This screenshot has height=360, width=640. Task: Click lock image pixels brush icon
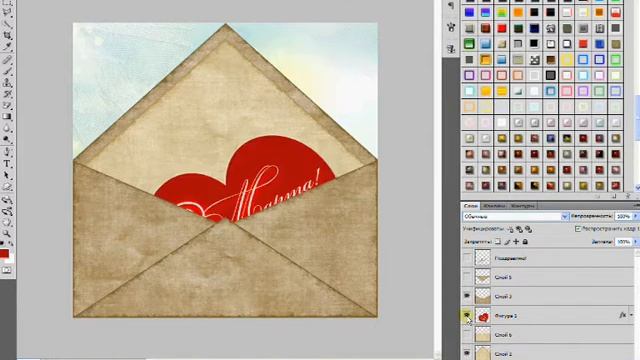(x=507, y=242)
